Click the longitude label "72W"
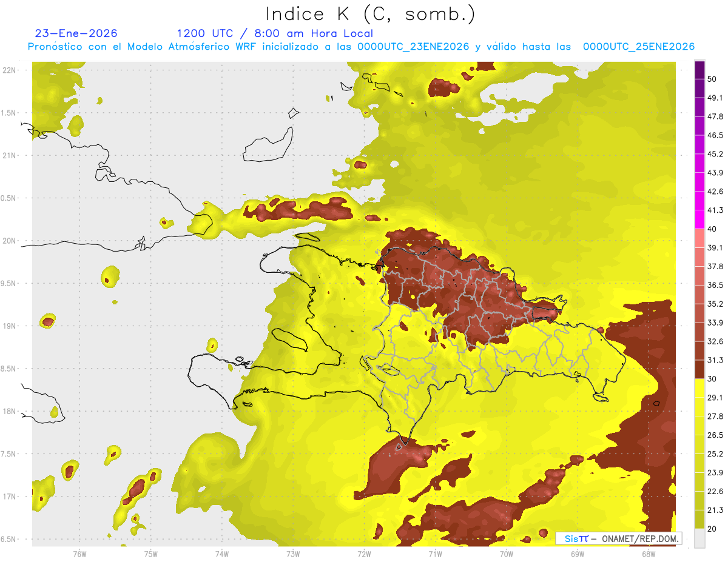Image resolution: width=728 pixels, height=562 pixels. point(364,554)
